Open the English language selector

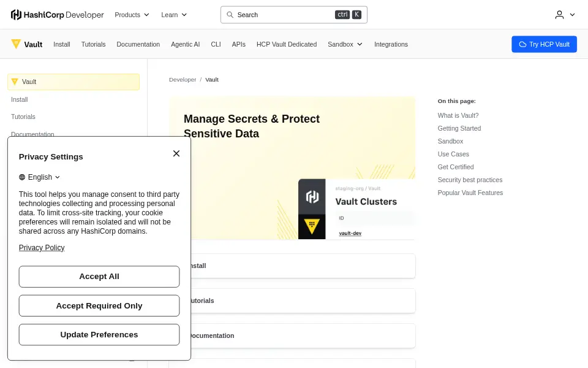tap(39, 177)
